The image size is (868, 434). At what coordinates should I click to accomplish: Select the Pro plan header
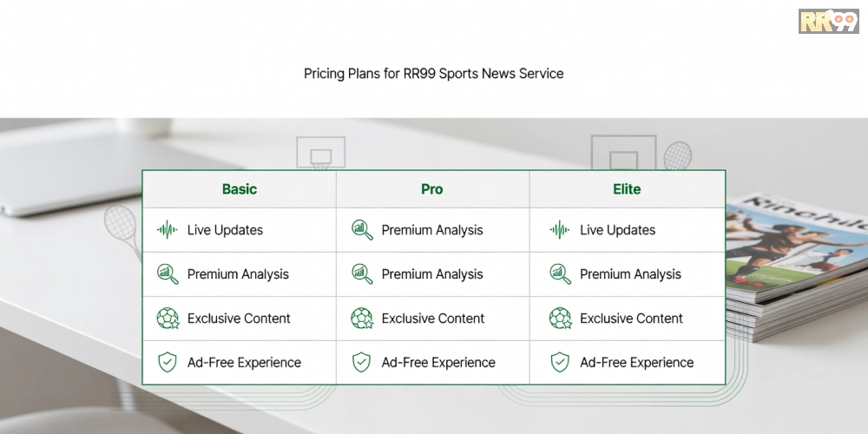[x=431, y=189]
